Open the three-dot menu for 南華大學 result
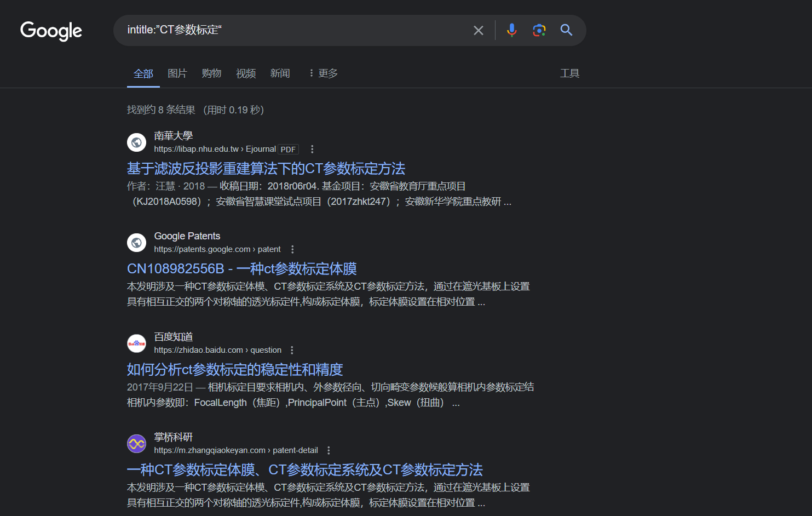 click(x=312, y=149)
